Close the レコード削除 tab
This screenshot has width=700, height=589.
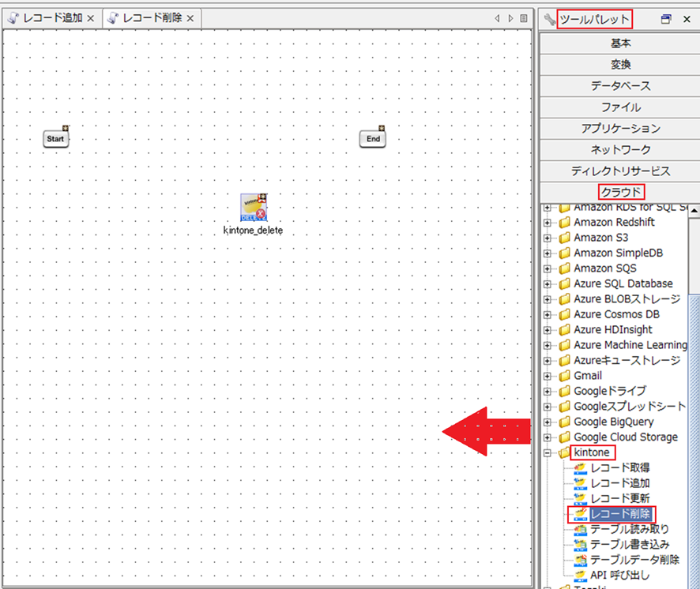[190, 18]
